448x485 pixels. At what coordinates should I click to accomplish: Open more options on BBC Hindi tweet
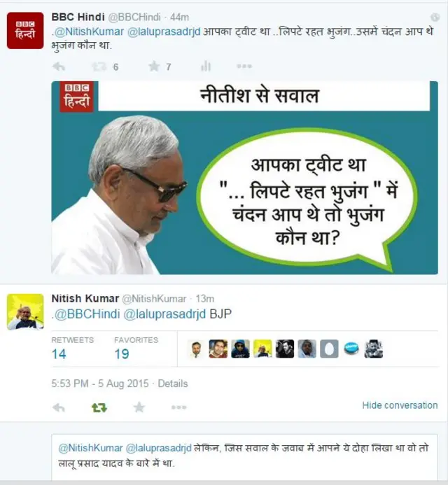pos(244,66)
